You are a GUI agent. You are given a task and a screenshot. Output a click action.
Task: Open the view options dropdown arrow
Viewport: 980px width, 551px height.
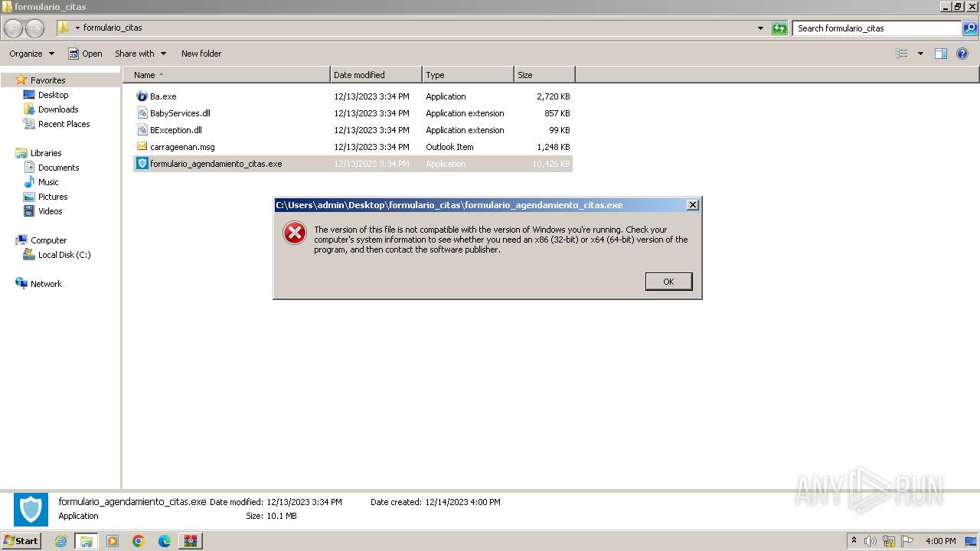[920, 54]
